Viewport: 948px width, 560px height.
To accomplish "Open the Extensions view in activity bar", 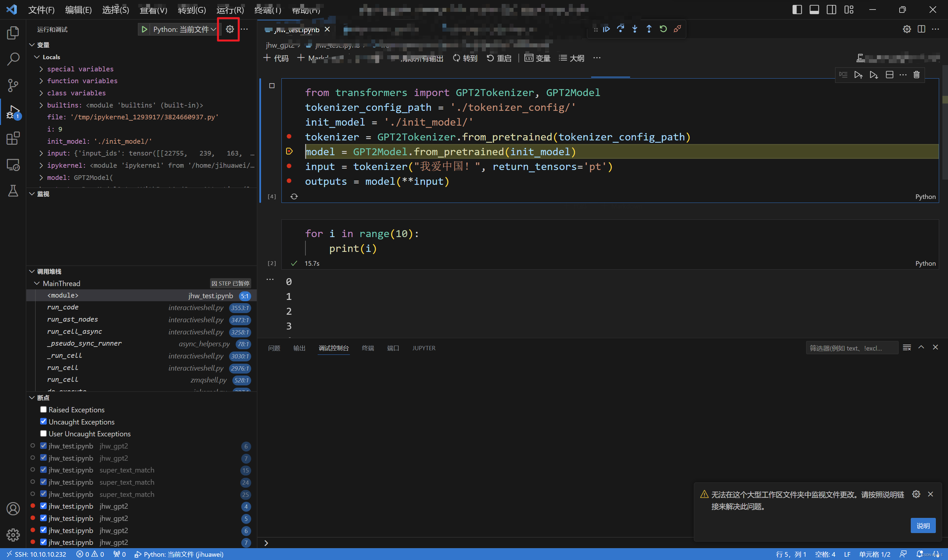I will tap(13, 138).
